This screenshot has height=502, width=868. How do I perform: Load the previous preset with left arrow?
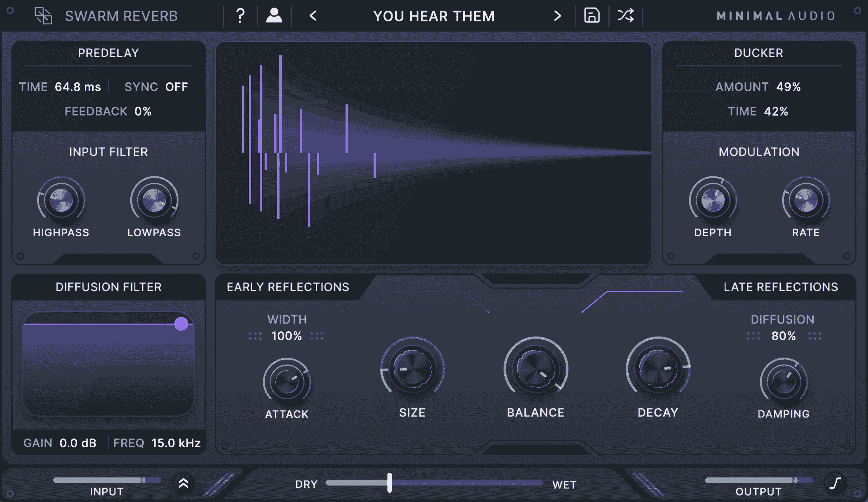pyautogui.click(x=312, y=16)
